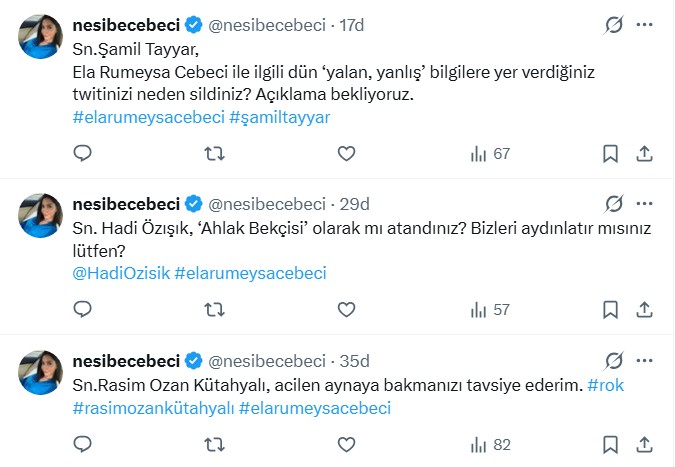The height and width of the screenshot is (467, 675).
Task: Retweet the Şamil Tayyar tweet
Action: point(214,154)
